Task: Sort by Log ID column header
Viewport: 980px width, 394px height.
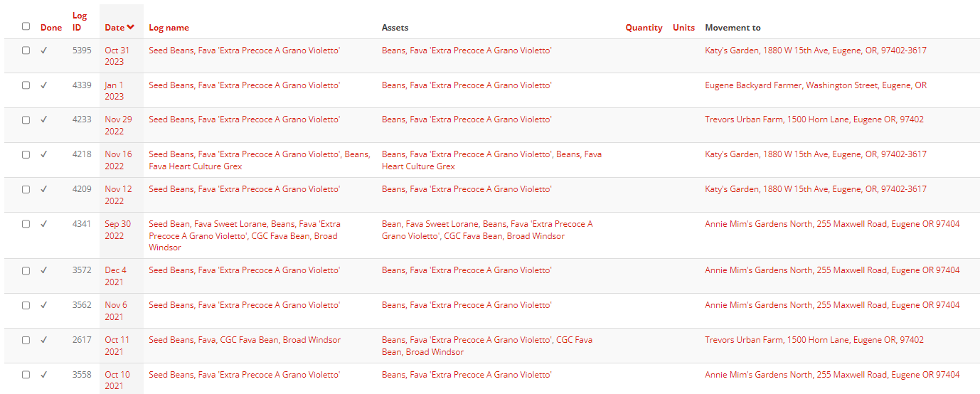Action: point(80,21)
